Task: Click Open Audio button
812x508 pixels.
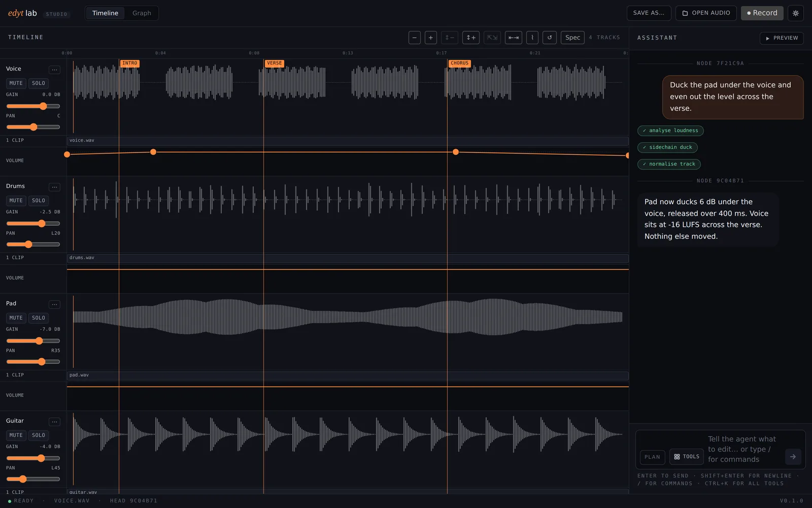Action: point(706,13)
